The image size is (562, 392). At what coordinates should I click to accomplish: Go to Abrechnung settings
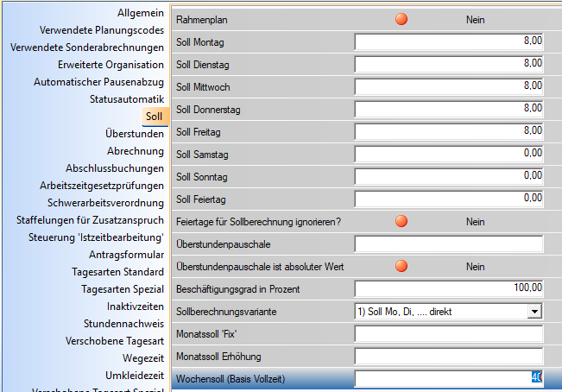(x=136, y=151)
